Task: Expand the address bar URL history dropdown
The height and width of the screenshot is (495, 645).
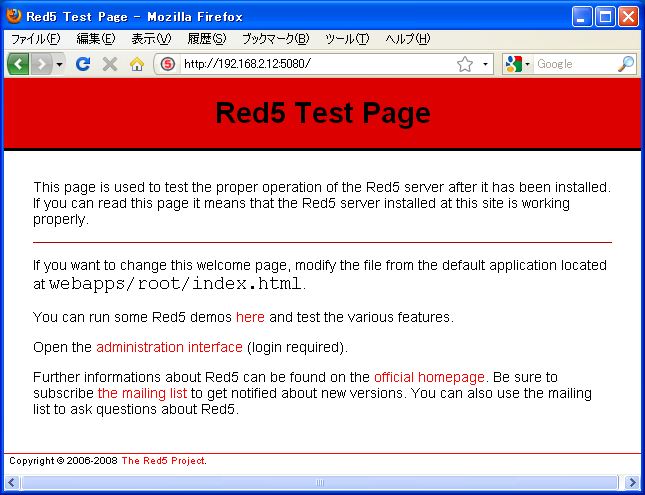Action: pyautogui.click(x=485, y=64)
